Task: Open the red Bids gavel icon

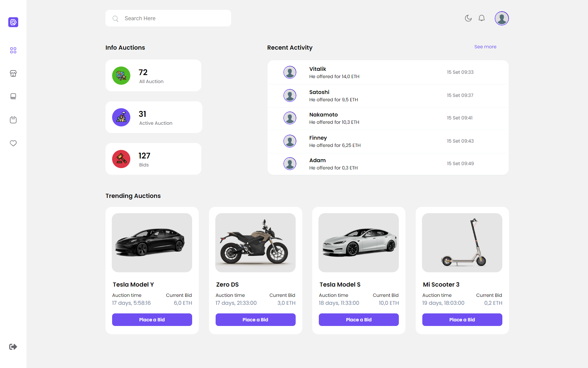Action: pyautogui.click(x=121, y=159)
